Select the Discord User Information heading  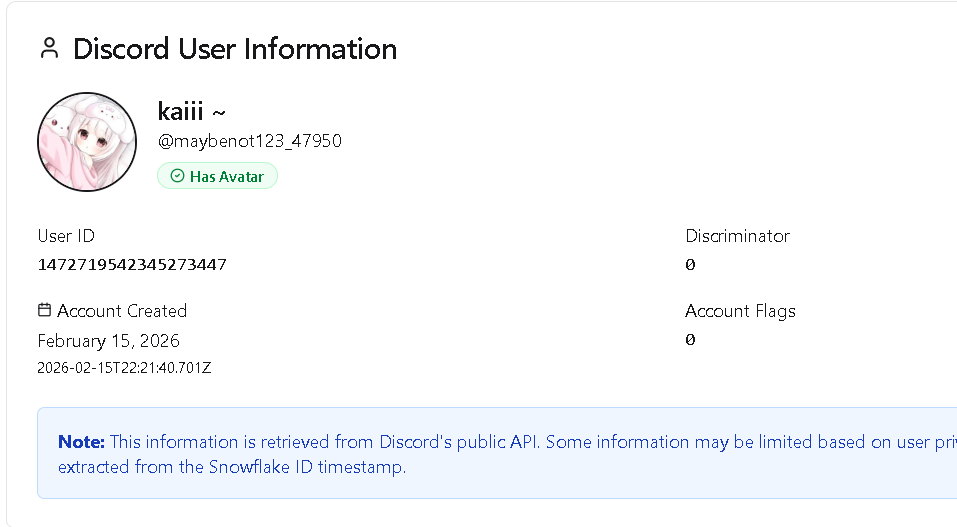pyautogui.click(x=235, y=49)
